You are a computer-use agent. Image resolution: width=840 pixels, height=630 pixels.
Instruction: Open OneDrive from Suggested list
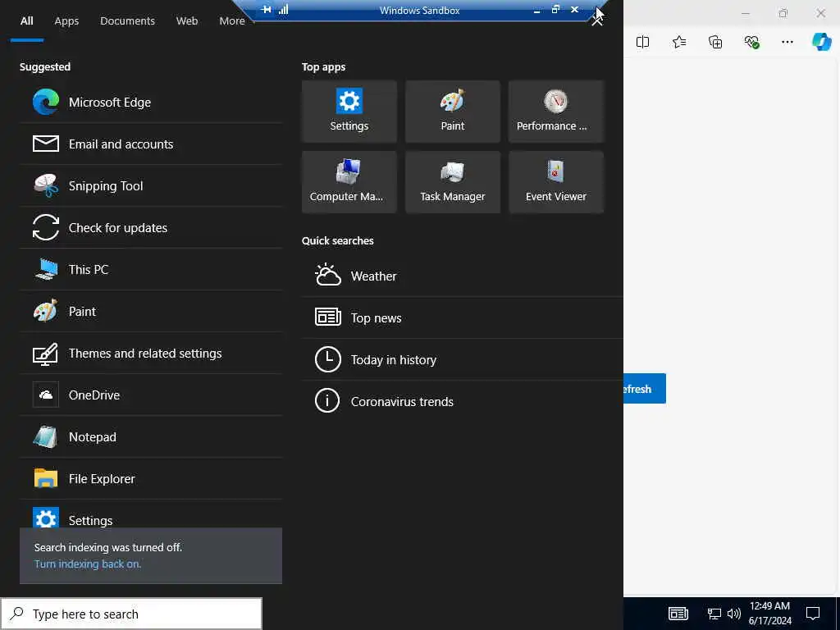click(151, 395)
